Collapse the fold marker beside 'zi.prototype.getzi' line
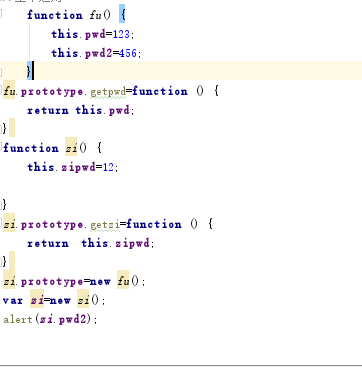This screenshot has height=367, width=362. (x=1, y=222)
